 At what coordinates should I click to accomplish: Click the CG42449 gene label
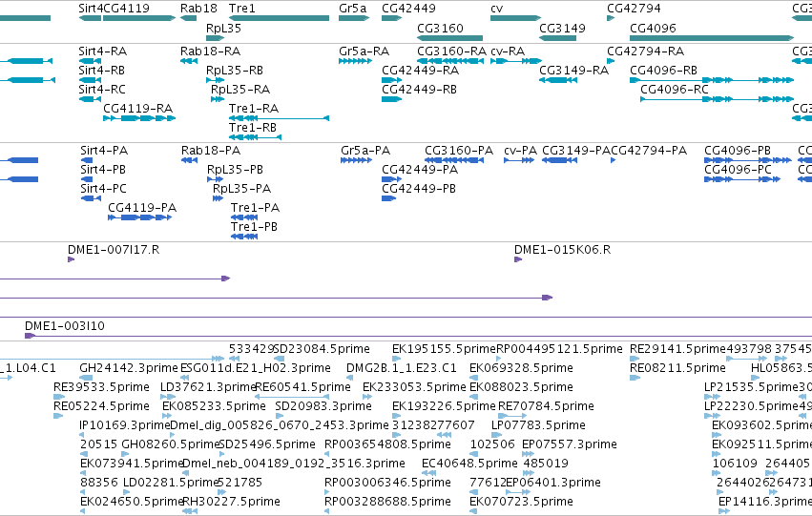(x=408, y=9)
